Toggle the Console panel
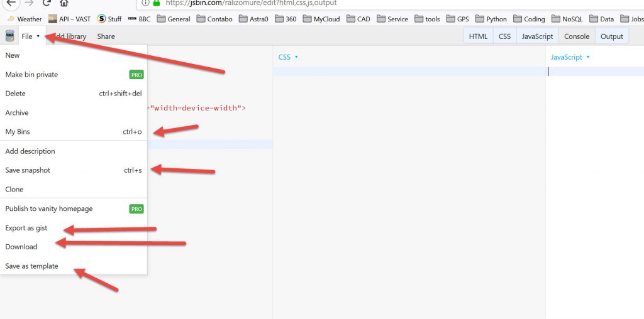This screenshot has width=644, height=319. (x=577, y=36)
